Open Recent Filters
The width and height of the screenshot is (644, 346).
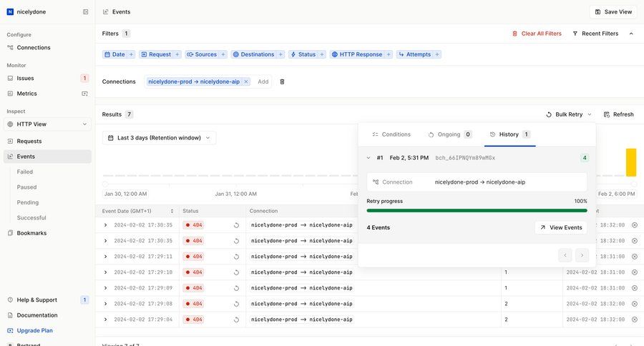click(x=595, y=34)
